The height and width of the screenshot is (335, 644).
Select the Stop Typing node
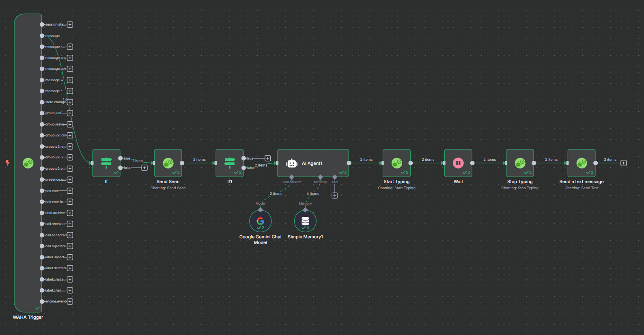(520, 163)
